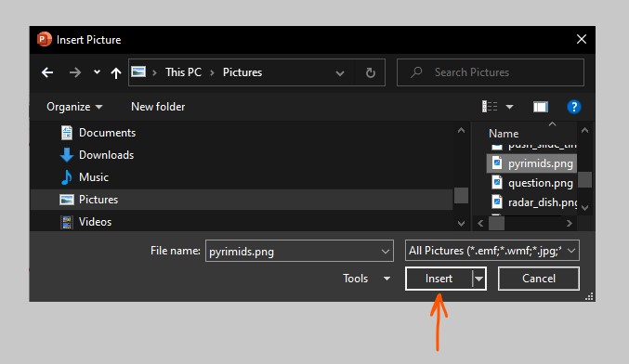The width and height of the screenshot is (629, 364).
Task: Click the Pictures location icon in address bar
Action: 138,72
